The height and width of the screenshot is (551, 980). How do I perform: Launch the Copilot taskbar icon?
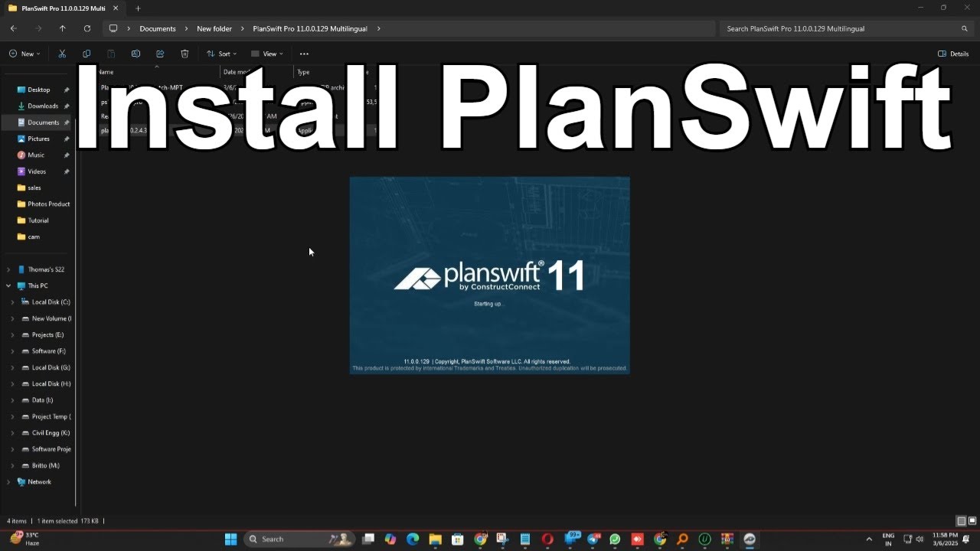[390, 539]
